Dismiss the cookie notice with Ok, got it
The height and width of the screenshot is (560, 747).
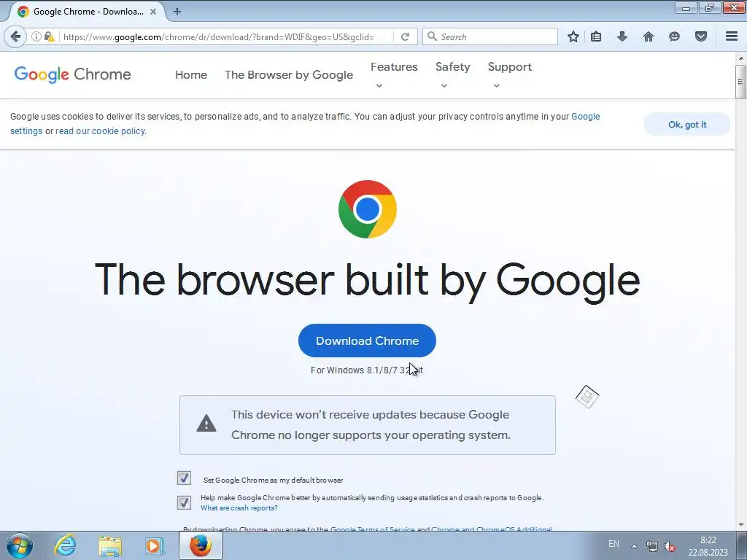pos(687,124)
